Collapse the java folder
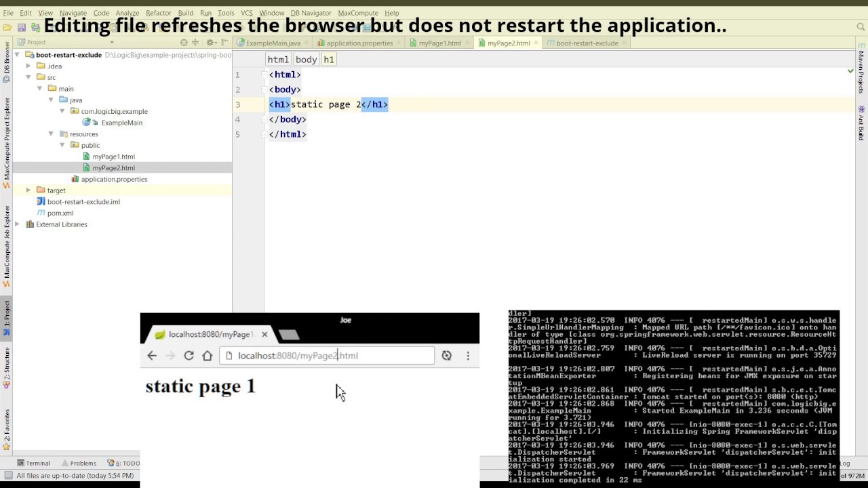The width and height of the screenshot is (868, 488). (51, 100)
